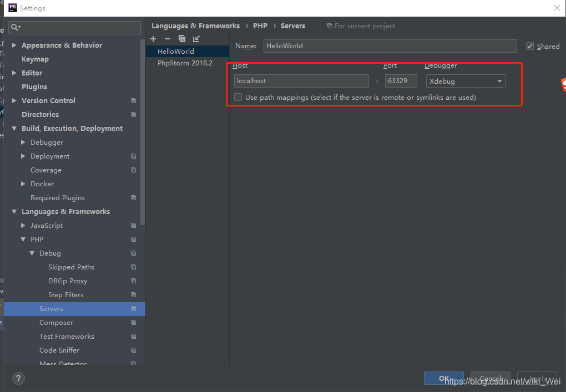Click the PHP breadcrumb link

(x=260, y=26)
